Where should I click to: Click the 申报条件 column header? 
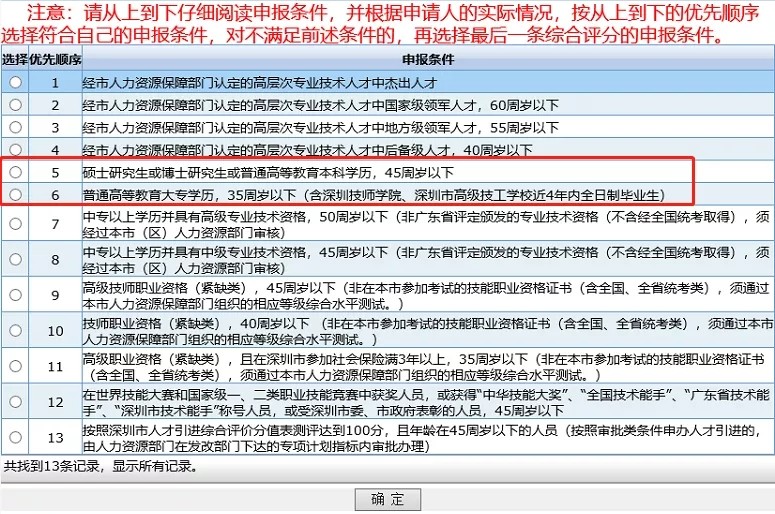click(428, 59)
